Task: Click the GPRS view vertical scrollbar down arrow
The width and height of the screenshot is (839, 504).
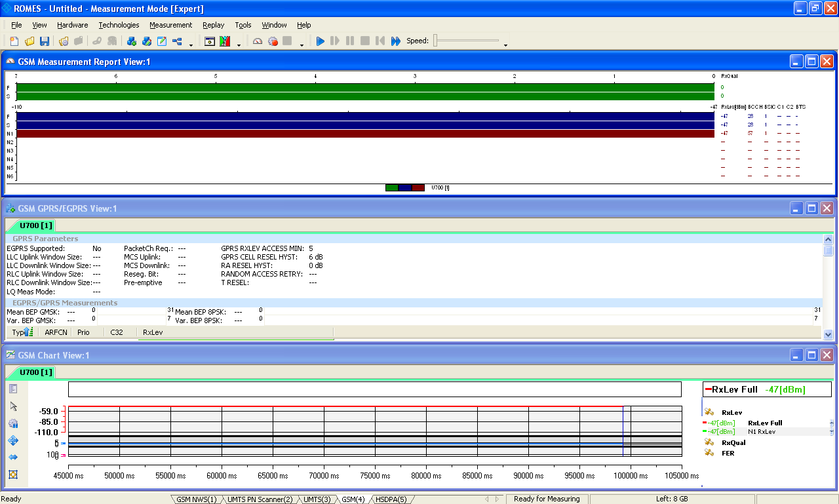Action: point(828,334)
